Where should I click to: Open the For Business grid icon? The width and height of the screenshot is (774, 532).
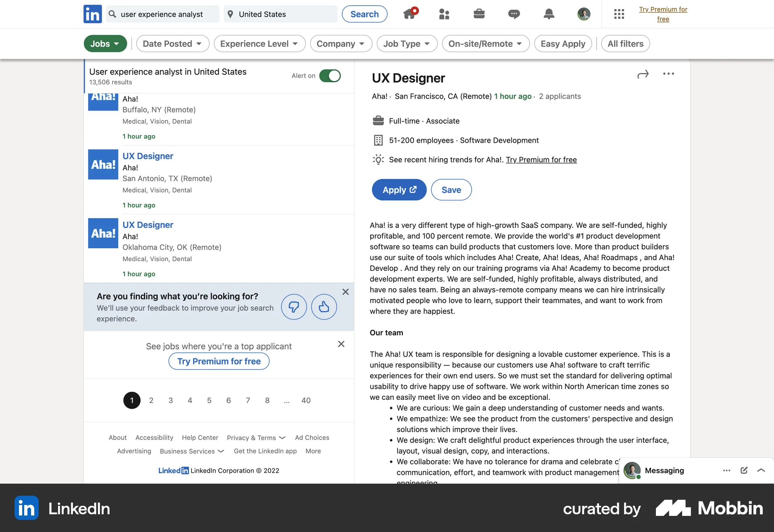point(619,14)
